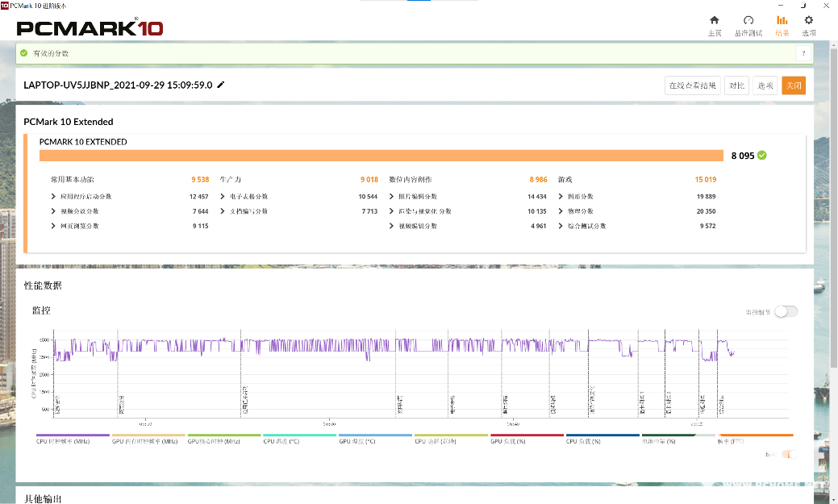Click the value 4 961 for video editing
The image size is (838, 504).
pos(539,226)
